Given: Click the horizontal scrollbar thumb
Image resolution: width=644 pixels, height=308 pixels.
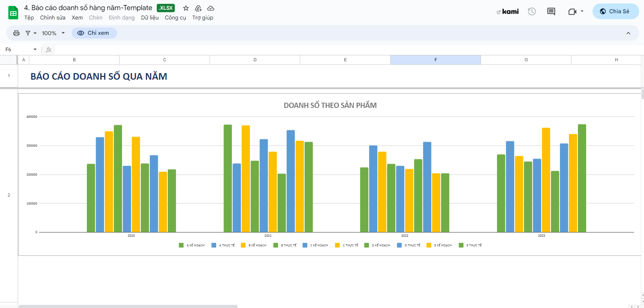Looking at the screenshot, I should [x=128, y=306].
